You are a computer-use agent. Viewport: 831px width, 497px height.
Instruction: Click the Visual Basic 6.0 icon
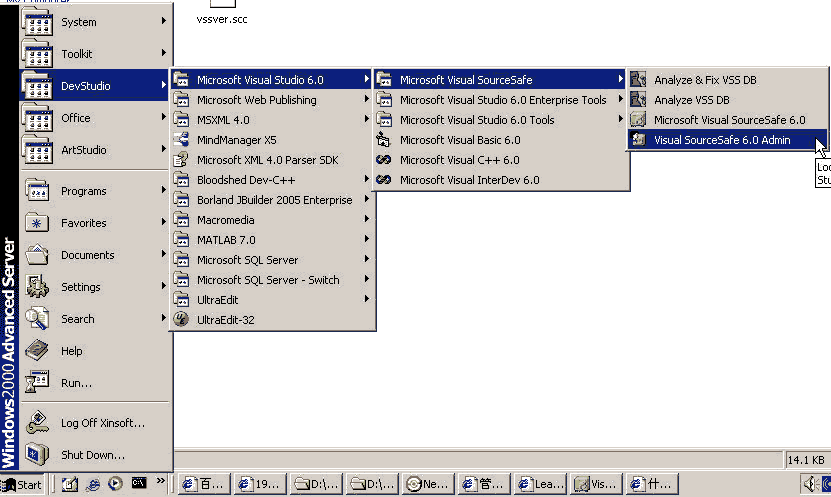[383, 140]
